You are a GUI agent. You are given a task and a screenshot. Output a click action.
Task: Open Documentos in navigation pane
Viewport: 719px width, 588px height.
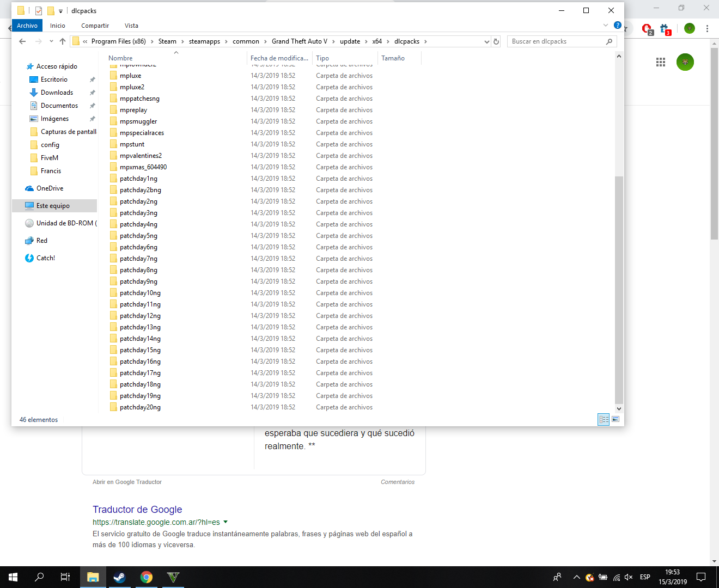(x=59, y=106)
